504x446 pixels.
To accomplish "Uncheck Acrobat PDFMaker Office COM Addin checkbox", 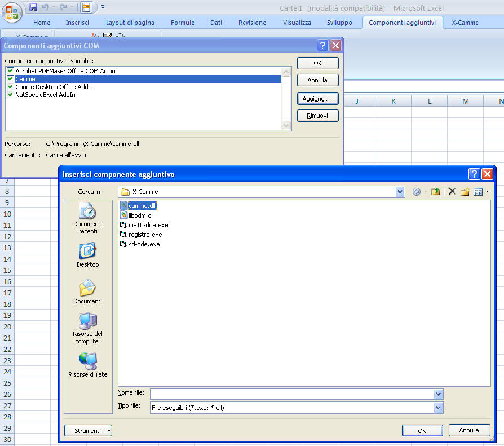I will coord(10,70).
